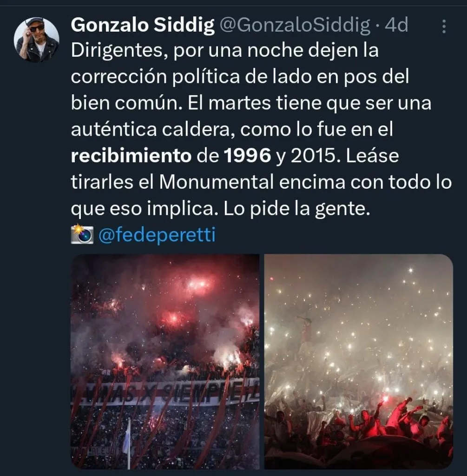Click the camera emoji before the mention
The image size is (467, 476).
(82, 235)
